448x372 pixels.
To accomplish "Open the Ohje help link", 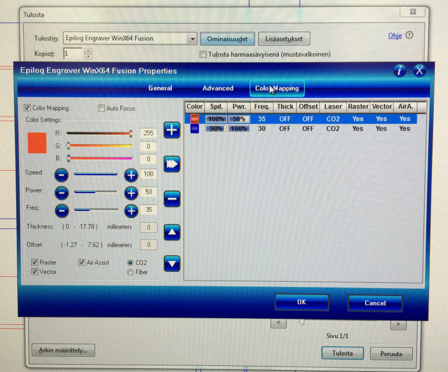I will (x=395, y=36).
